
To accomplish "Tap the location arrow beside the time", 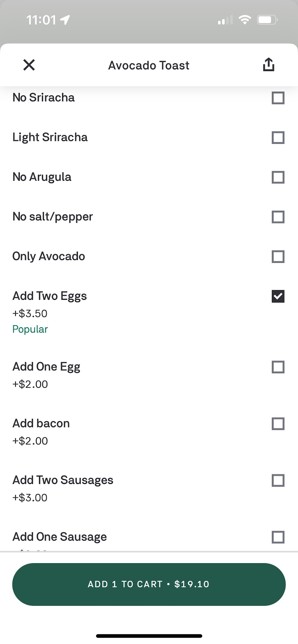I will coord(65,20).
